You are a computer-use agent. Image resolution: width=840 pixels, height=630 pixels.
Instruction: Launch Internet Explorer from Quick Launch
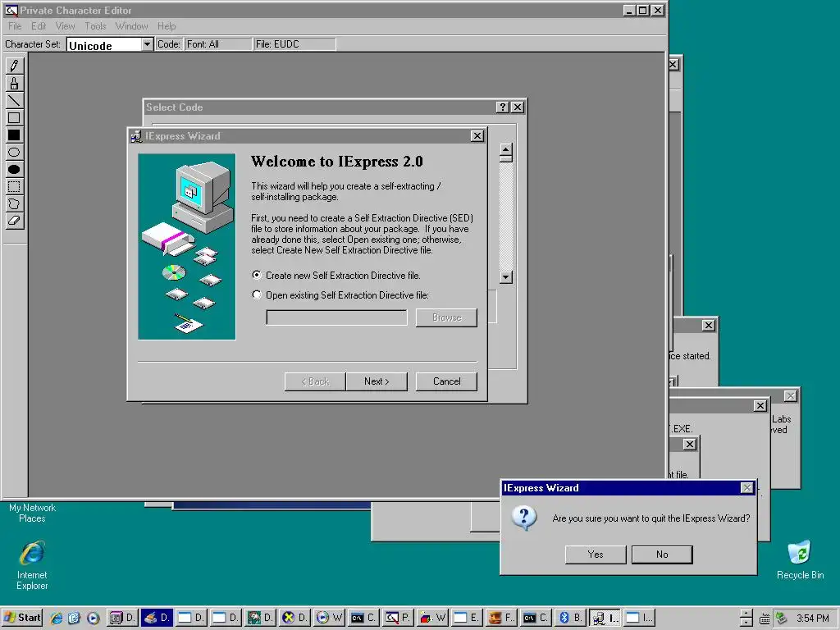point(57,618)
